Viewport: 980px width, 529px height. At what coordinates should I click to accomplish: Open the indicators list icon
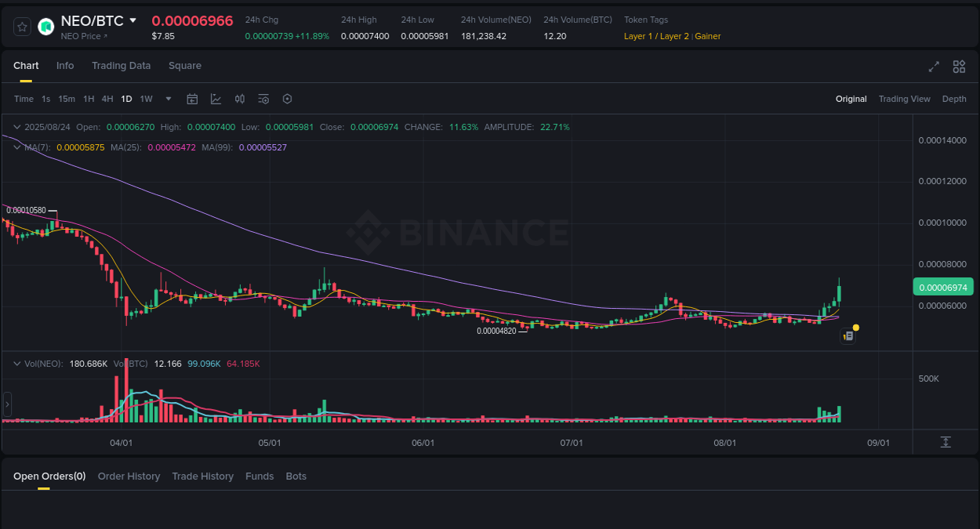(x=263, y=99)
